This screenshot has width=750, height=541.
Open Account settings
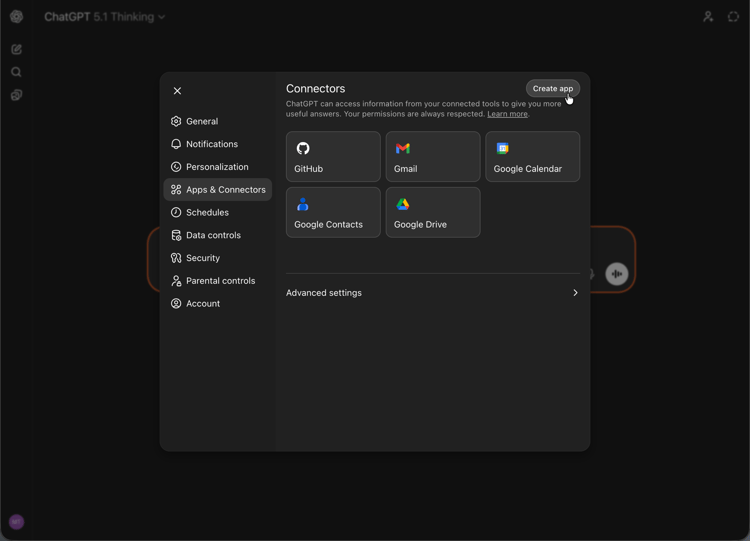tap(218, 303)
